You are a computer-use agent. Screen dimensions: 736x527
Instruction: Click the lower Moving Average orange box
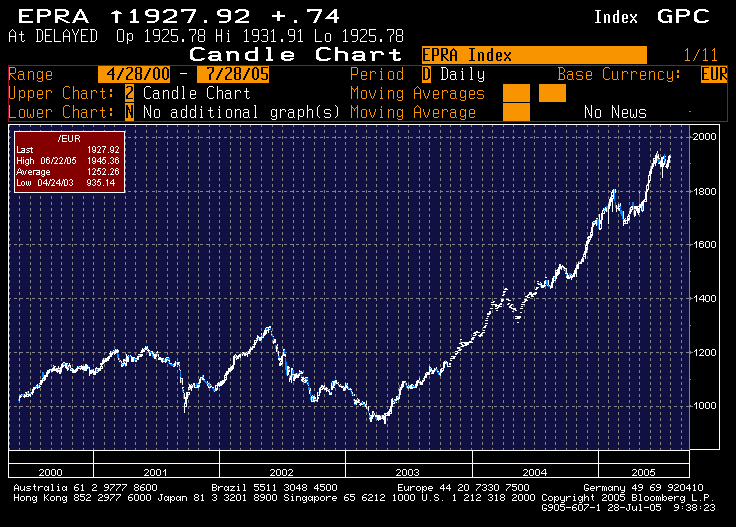[x=516, y=112]
